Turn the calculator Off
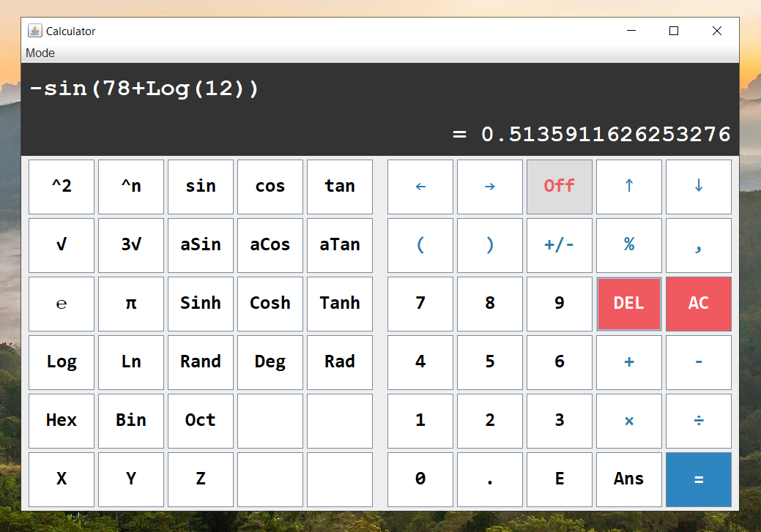Viewport: 761px width, 532px height. coord(559,187)
